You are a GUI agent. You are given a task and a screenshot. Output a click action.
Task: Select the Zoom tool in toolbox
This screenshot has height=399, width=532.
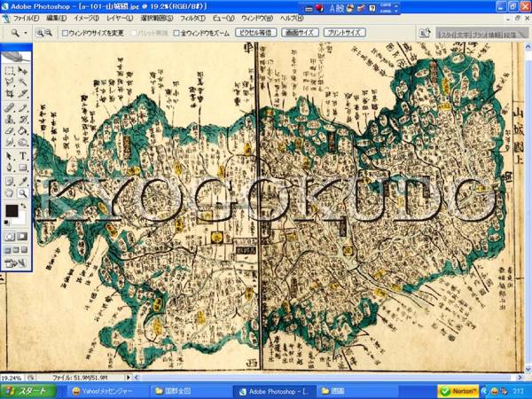[x=23, y=193]
